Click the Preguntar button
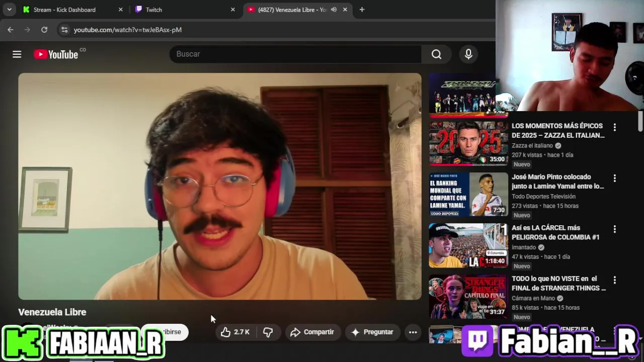 pos(372,332)
